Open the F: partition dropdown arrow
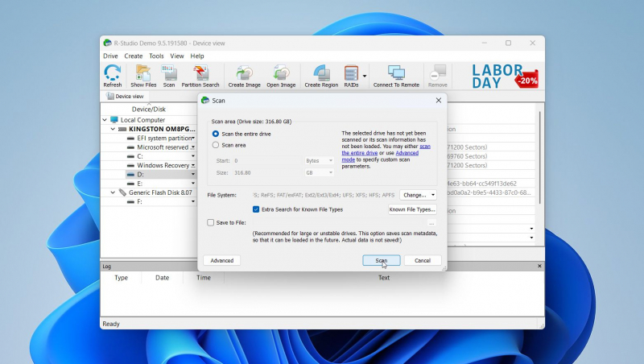The image size is (644, 364). 193,201
